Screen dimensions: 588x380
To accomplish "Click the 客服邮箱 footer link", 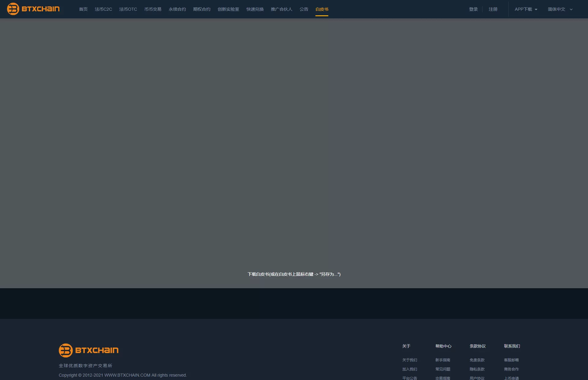I will coord(511,360).
